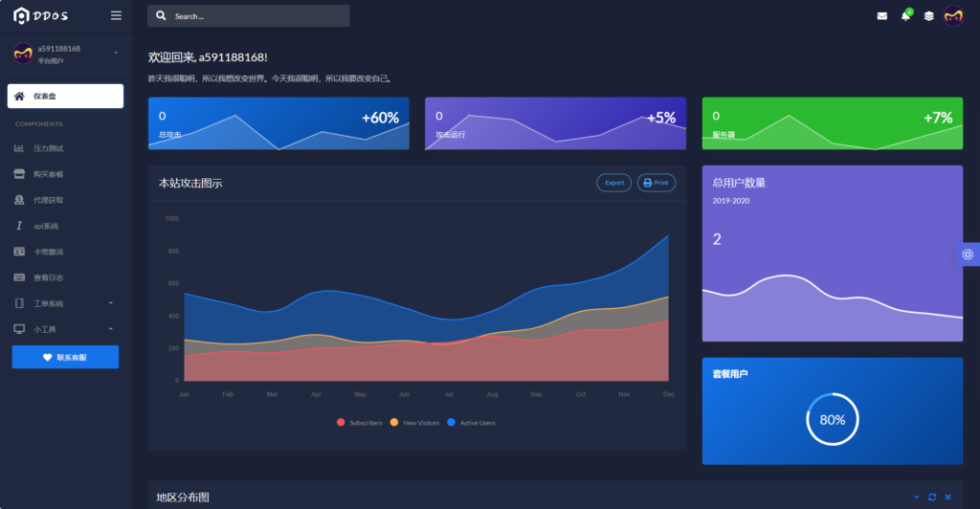Screen dimensions: 980x509
Task: Open the notifications bell icon
Action: [x=905, y=16]
